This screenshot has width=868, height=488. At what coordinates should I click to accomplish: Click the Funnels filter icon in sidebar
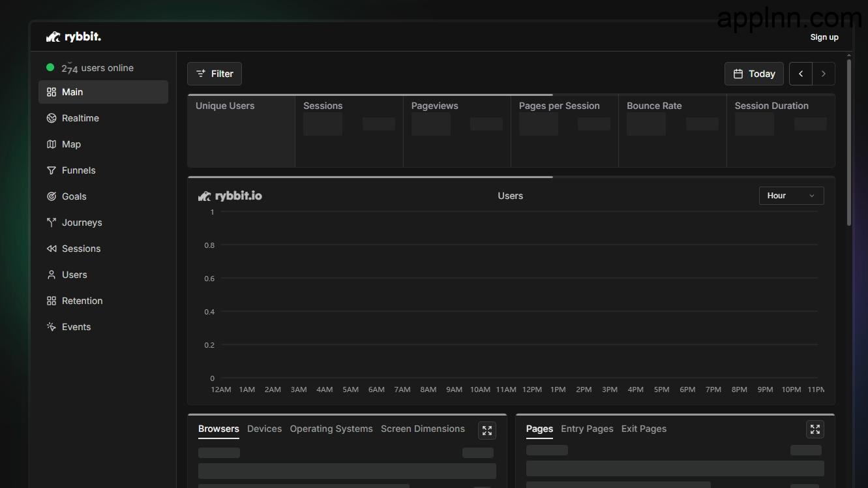coord(52,170)
